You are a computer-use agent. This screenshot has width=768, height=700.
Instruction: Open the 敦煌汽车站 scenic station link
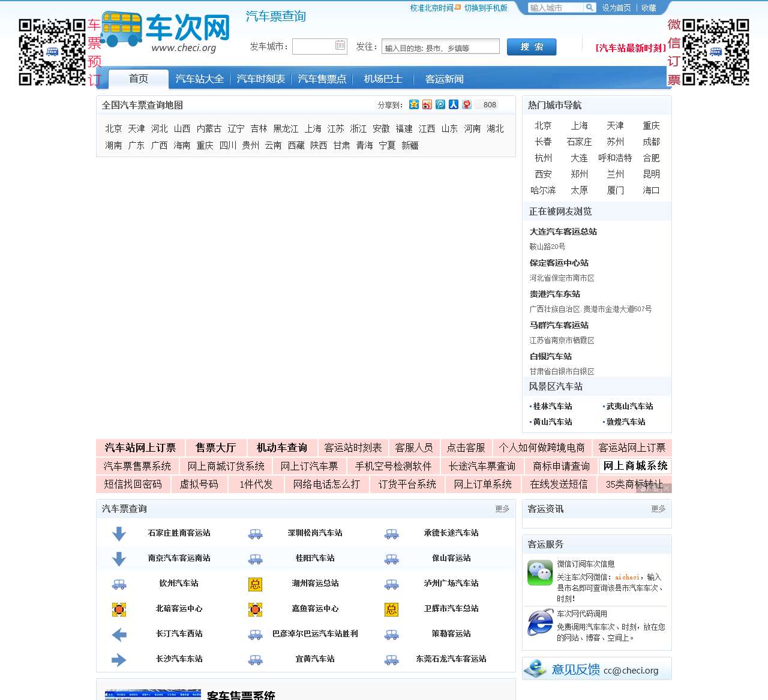pyautogui.click(x=626, y=422)
